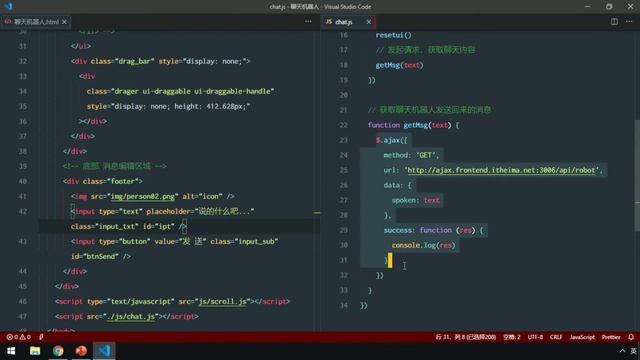Click line number 22 in chat.js gutter
640x360 pixels.
click(x=343, y=125)
